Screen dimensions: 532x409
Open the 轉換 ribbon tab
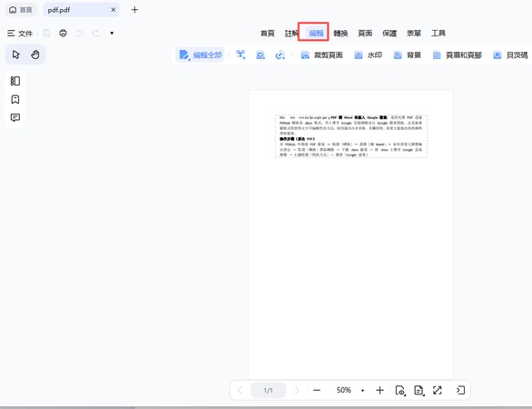[340, 34]
